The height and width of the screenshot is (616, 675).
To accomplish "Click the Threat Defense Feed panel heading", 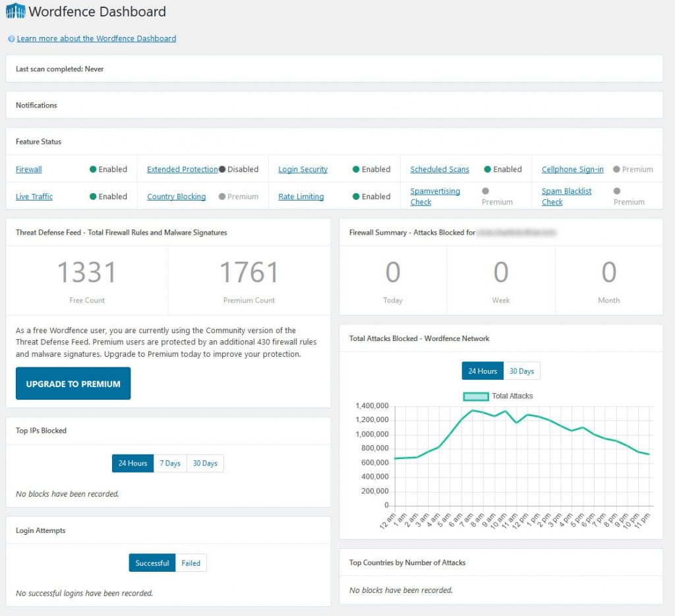I will pos(121,233).
